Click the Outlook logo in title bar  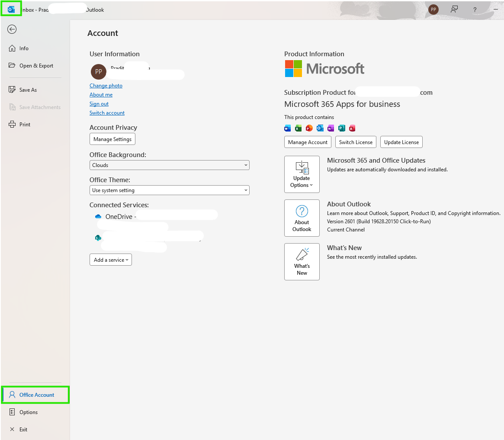pyautogui.click(x=11, y=10)
